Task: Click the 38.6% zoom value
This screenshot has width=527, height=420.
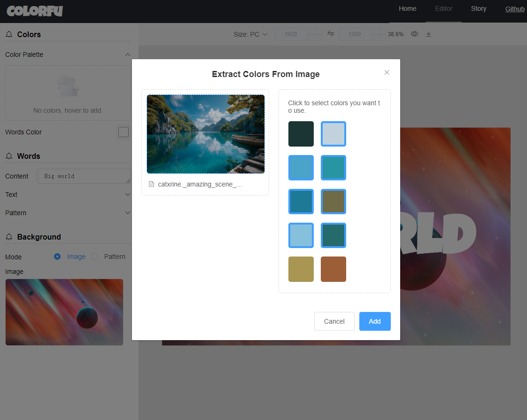Action: point(395,34)
